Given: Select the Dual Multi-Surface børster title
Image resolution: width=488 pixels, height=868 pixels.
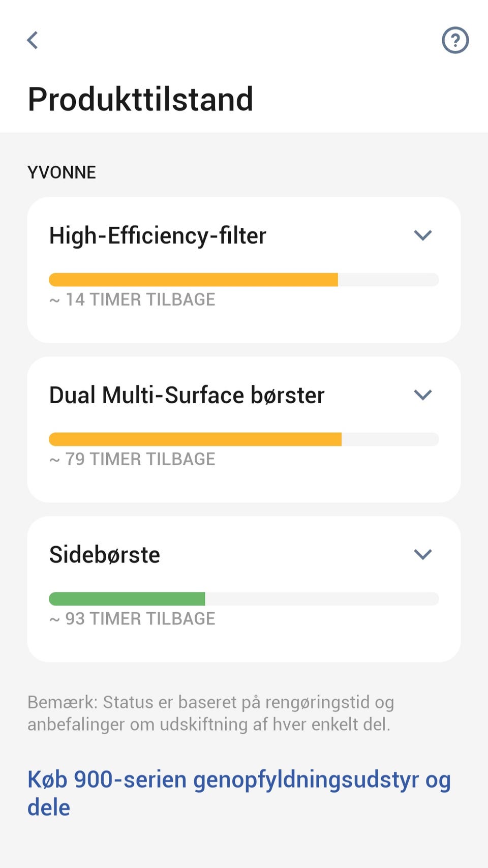Looking at the screenshot, I should coord(187,396).
